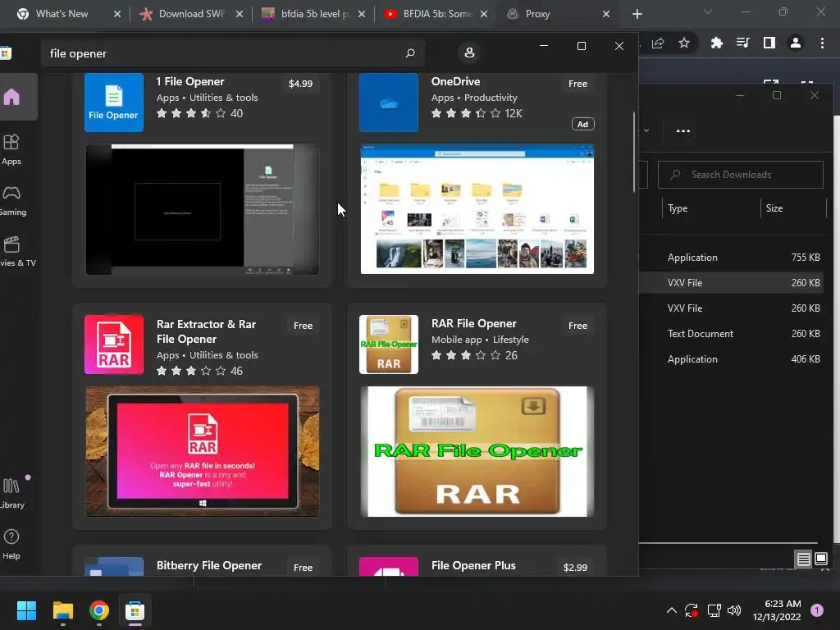Open Rar Extractor screenshot thumbnail
The height and width of the screenshot is (630, 840).
pos(203,452)
